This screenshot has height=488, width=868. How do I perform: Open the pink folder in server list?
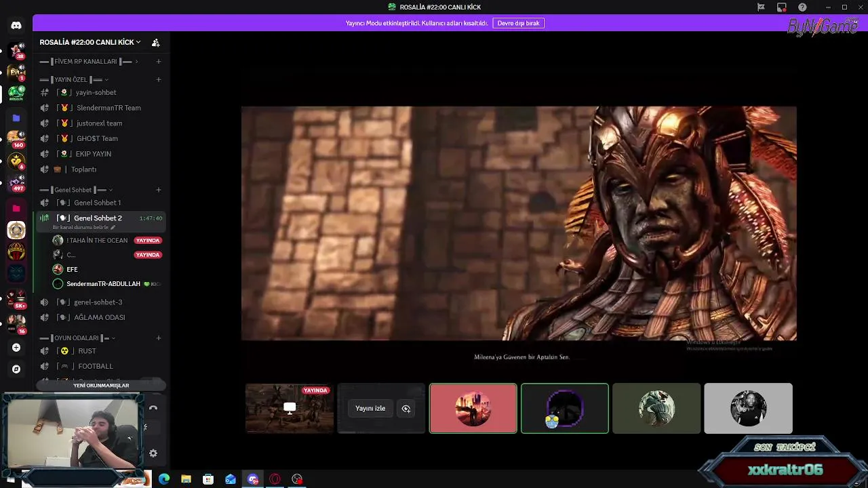click(x=16, y=208)
